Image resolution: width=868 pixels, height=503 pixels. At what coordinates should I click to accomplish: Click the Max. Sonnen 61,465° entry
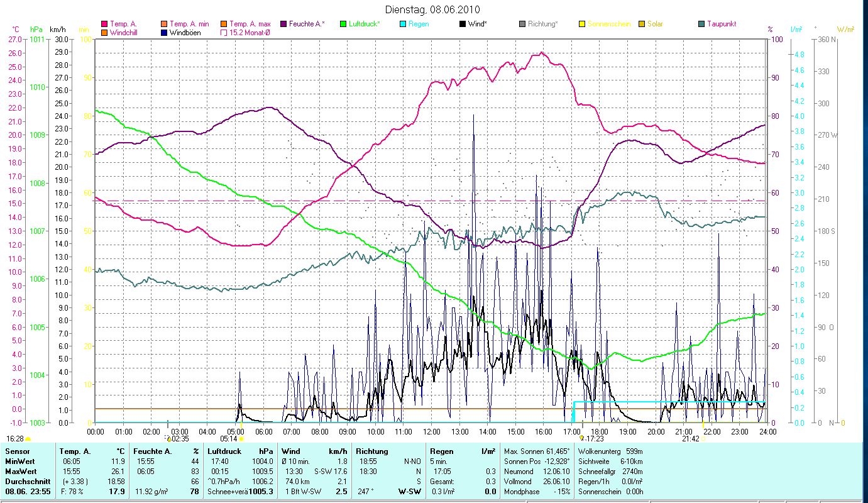click(x=537, y=451)
